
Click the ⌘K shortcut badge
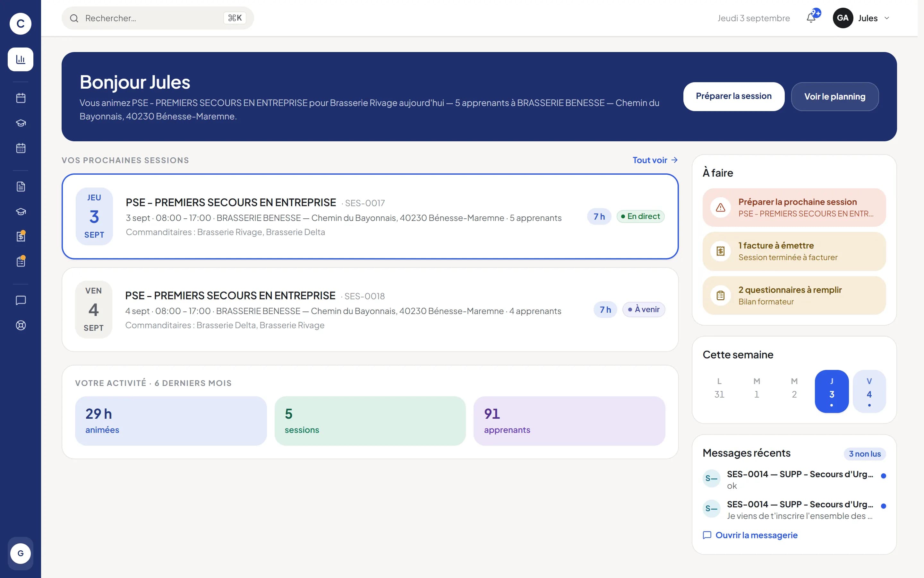click(x=235, y=18)
